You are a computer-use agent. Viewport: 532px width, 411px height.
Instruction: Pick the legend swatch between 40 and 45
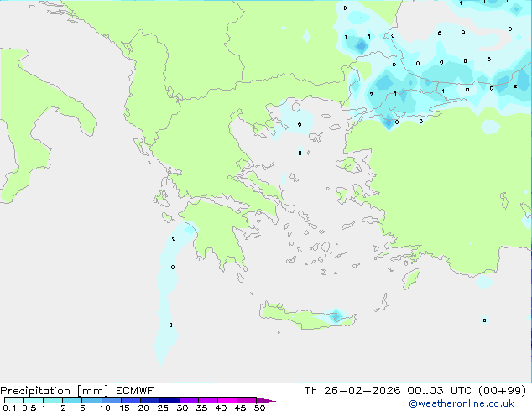(x=227, y=400)
